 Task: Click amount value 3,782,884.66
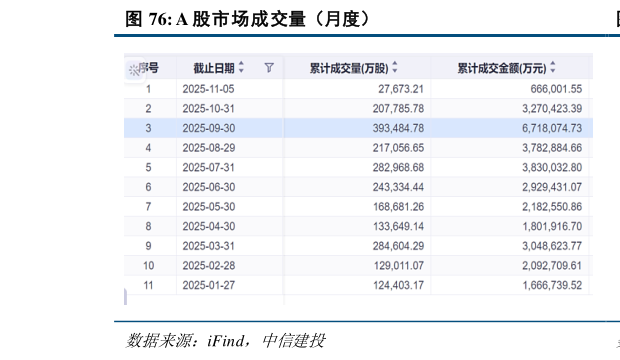click(552, 148)
